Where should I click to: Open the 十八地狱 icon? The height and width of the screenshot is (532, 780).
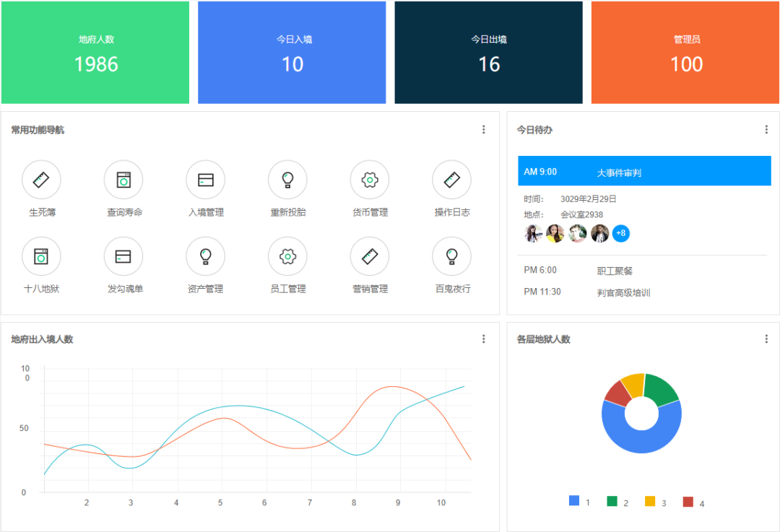(41, 256)
